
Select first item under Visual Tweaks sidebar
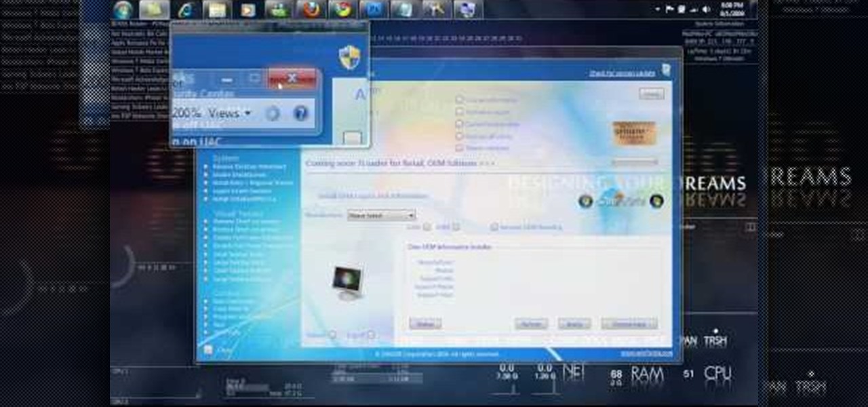(245, 222)
